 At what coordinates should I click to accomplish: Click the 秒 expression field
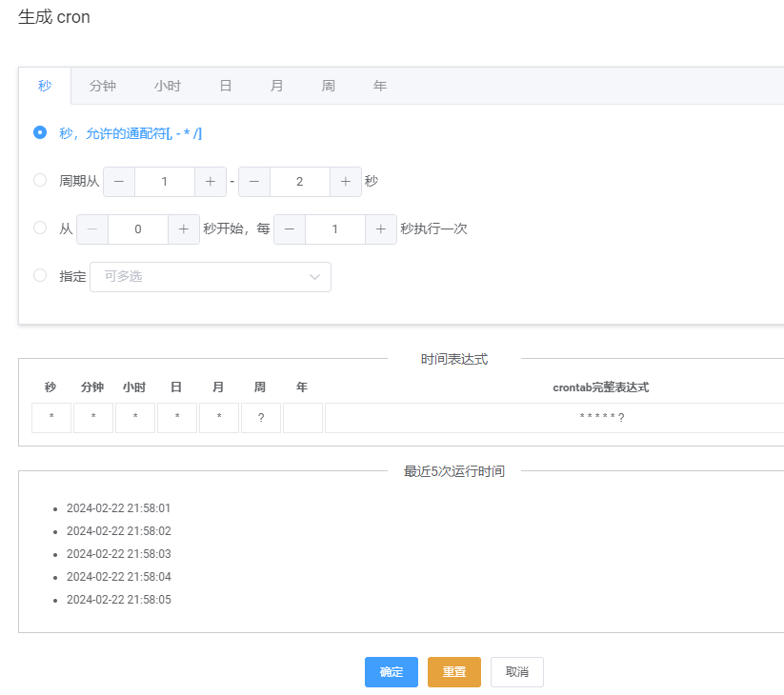pos(51,418)
